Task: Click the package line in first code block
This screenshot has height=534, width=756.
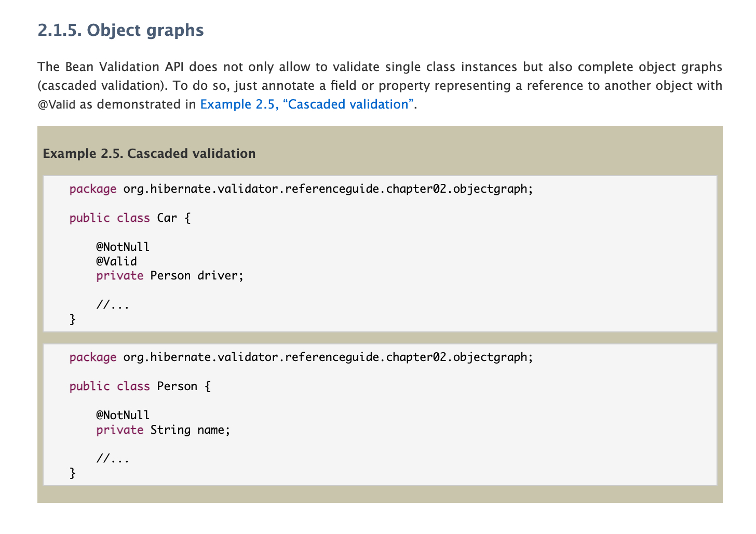Action: tap(301, 189)
